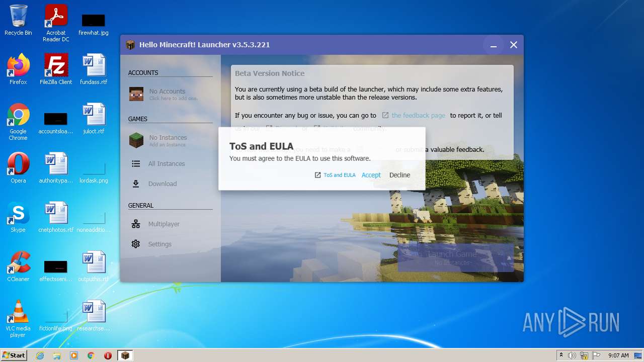Select fictionlife.png file

pos(56,321)
